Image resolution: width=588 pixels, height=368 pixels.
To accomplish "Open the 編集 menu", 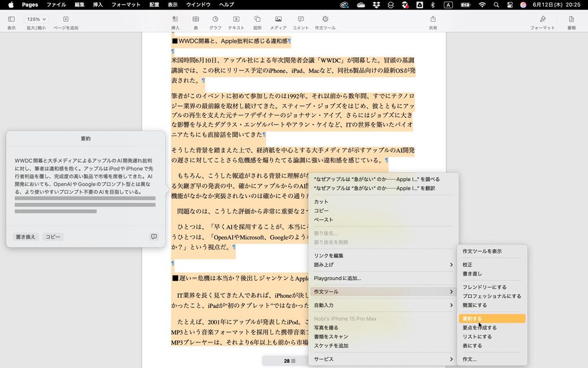I will (80, 5).
